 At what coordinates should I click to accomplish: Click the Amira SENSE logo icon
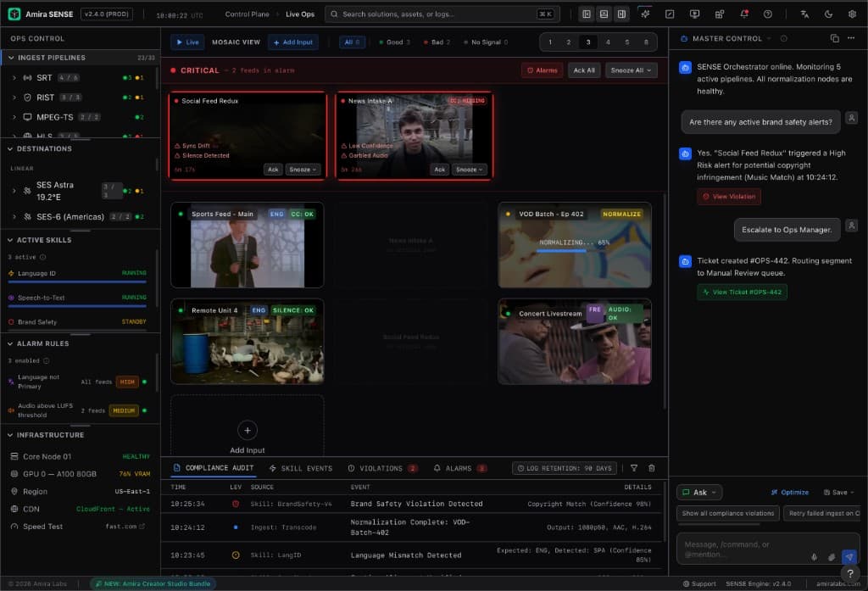coord(14,14)
